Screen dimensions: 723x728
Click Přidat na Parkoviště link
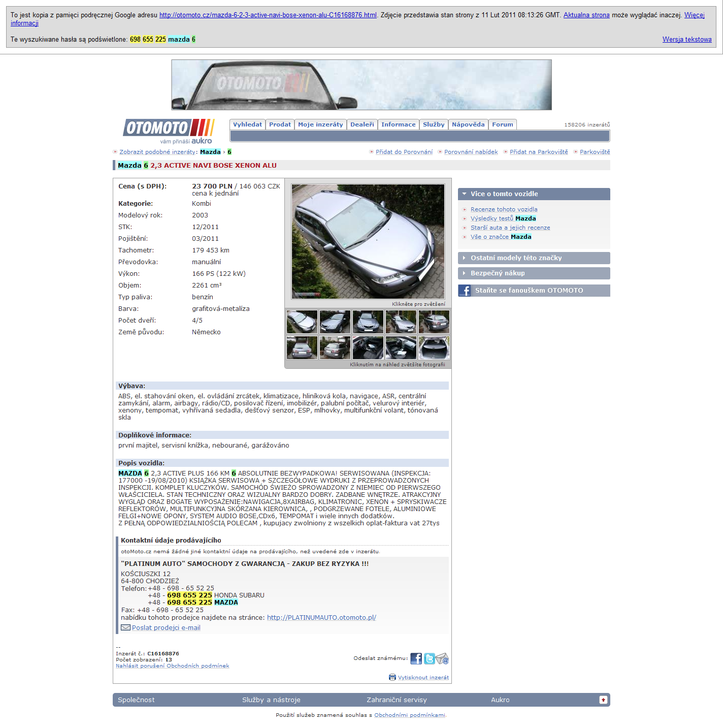tap(539, 152)
